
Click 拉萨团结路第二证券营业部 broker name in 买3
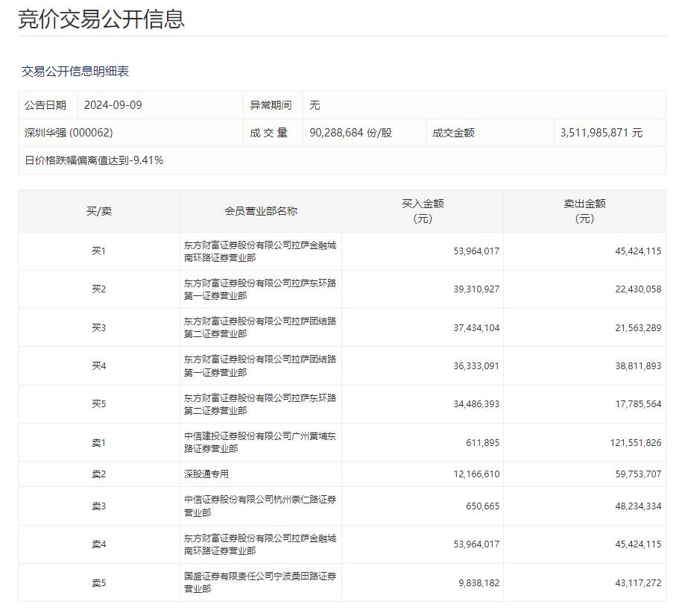260,327
